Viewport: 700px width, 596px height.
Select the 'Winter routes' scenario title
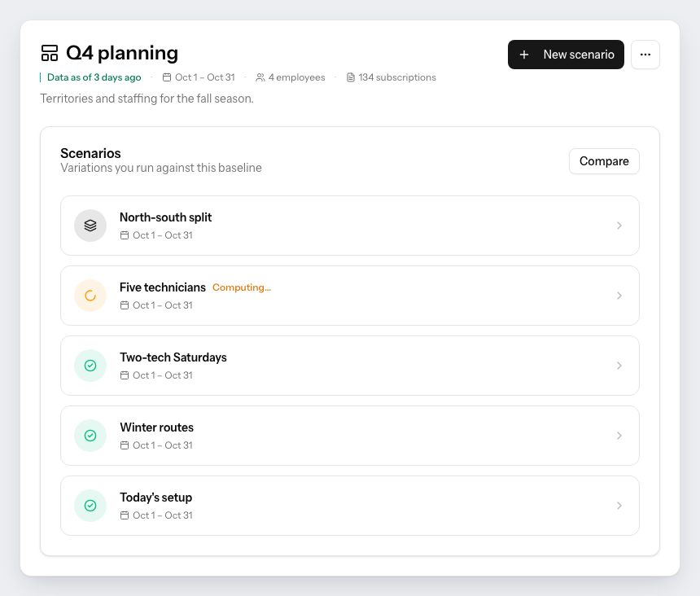[157, 427]
